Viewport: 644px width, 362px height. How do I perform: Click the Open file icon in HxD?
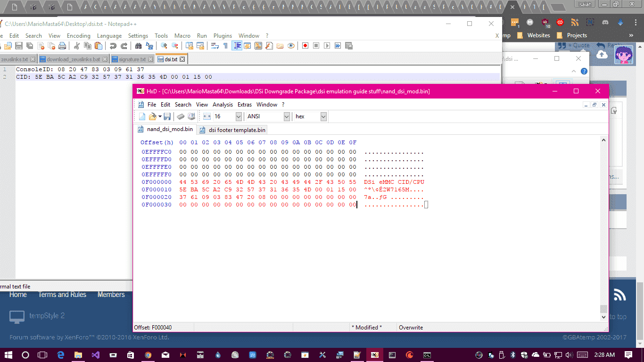click(152, 116)
